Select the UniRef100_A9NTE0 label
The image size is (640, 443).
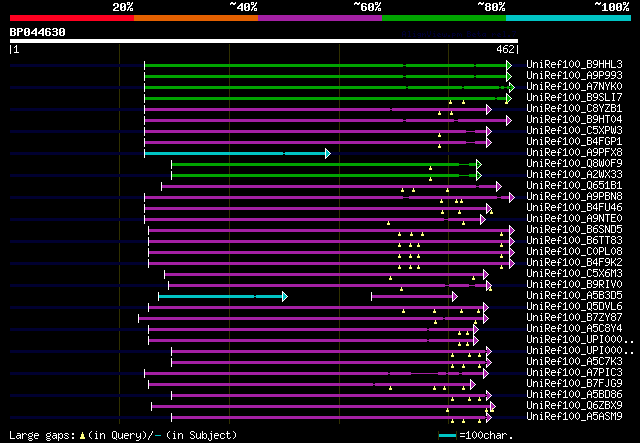tap(574, 219)
